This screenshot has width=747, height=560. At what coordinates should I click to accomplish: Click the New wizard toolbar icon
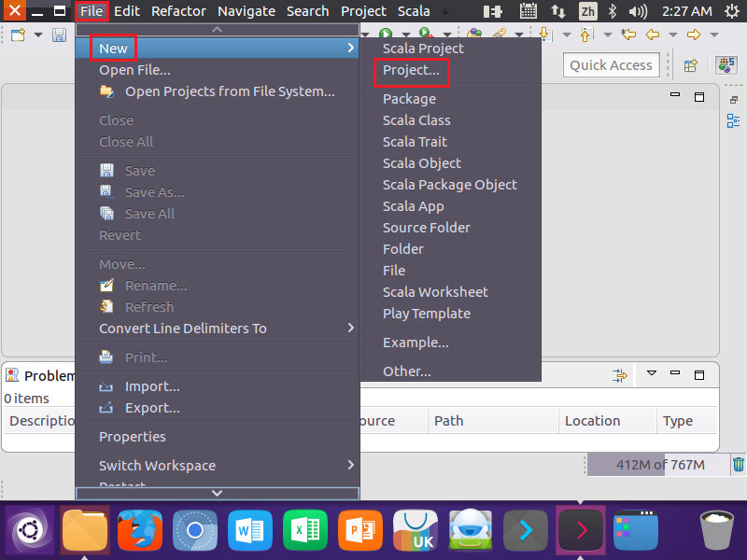click(x=18, y=35)
